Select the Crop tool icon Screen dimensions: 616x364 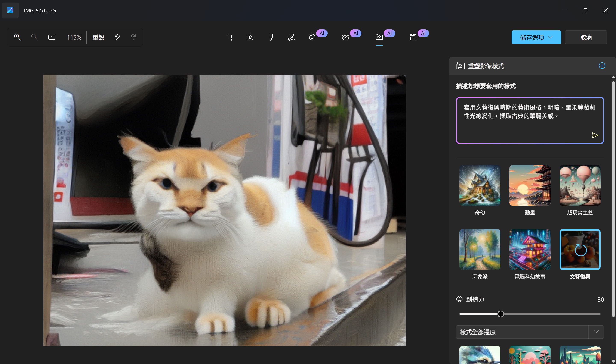coord(230,37)
